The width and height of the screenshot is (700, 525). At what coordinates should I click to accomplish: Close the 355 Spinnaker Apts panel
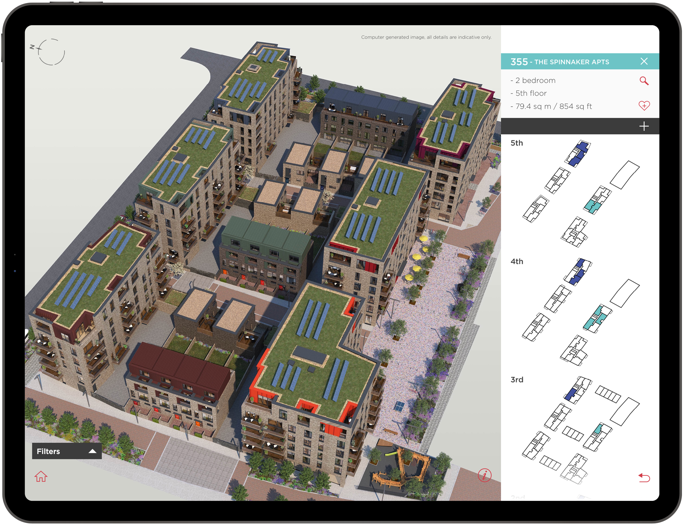(x=643, y=62)
